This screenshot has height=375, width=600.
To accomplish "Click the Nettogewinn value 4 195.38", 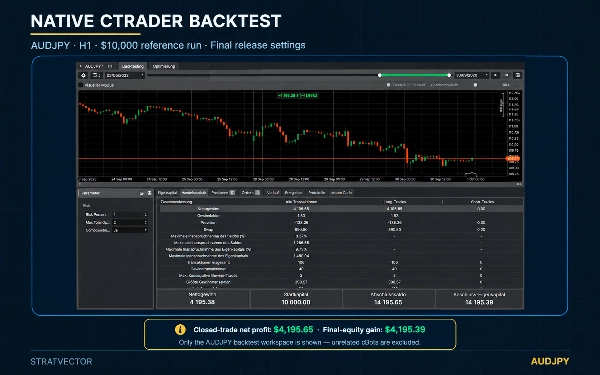I will 202,302.
